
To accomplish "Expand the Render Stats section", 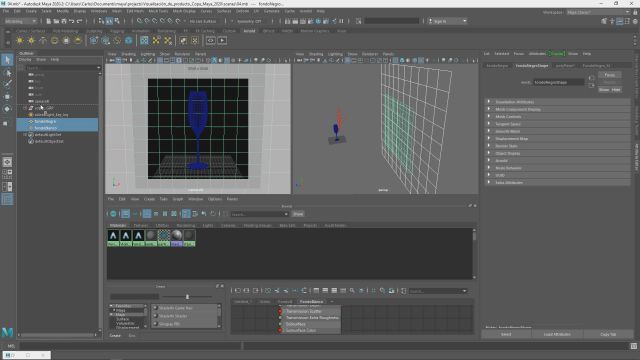I will click(x=557, y=146).
